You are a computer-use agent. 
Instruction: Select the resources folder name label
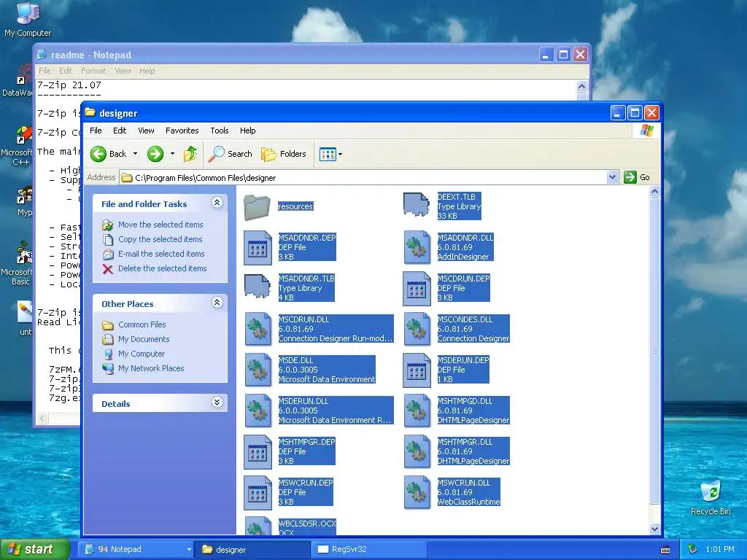(x=295, y=206)
